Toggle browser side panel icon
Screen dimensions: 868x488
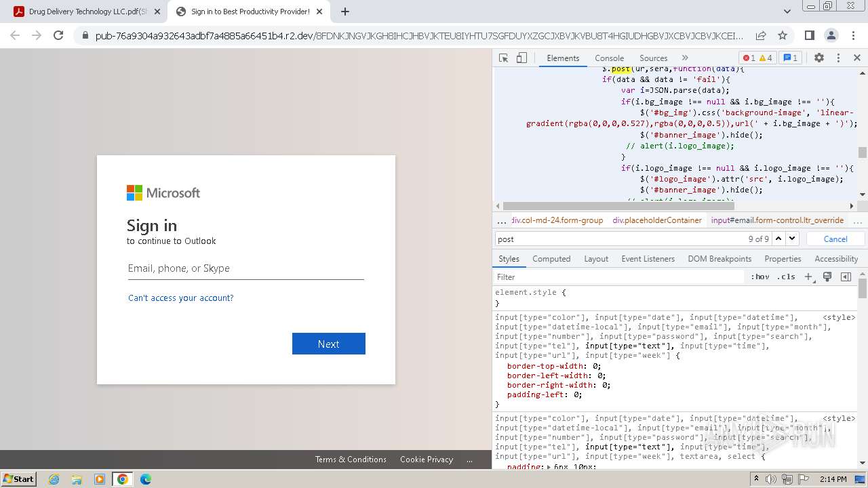810,36
